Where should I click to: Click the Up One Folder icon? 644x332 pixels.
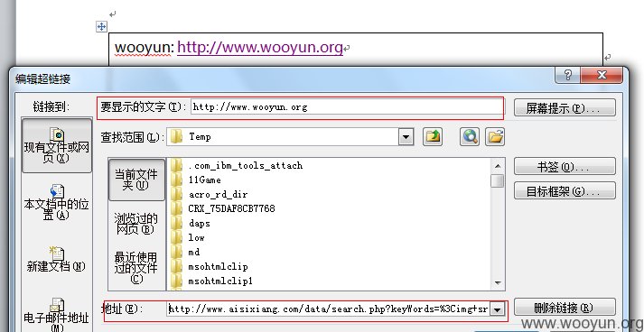pyautogui.click(x=433, y=136)
